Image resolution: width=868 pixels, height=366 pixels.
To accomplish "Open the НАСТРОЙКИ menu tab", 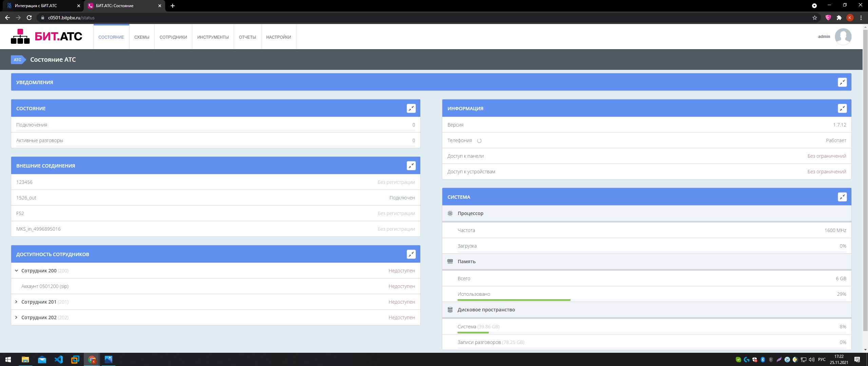I will coord(279,37).
